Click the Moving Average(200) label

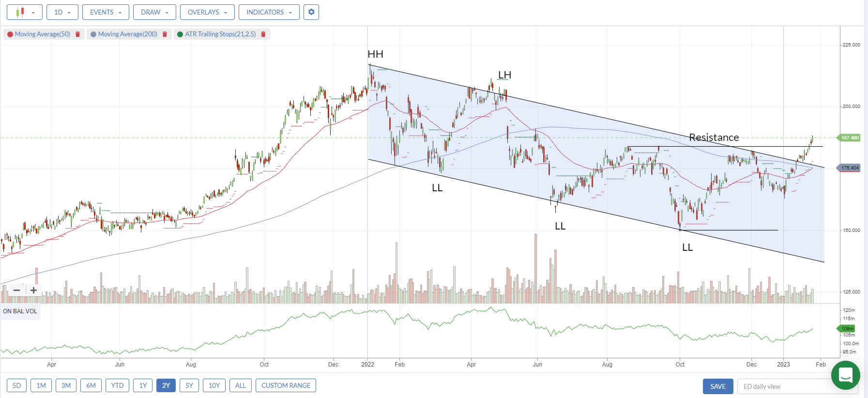tap(128, 34)
